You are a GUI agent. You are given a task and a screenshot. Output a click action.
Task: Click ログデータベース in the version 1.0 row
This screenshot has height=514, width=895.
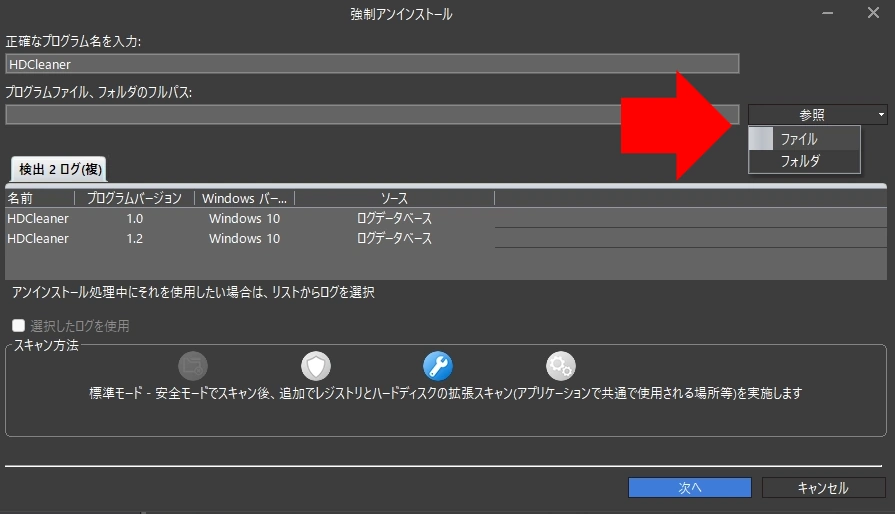point(394,218)
